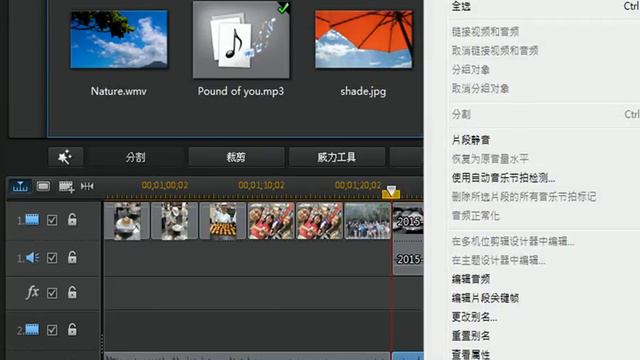
Task: Toggle lock on video track 2
Action: (x=72, y=329)
